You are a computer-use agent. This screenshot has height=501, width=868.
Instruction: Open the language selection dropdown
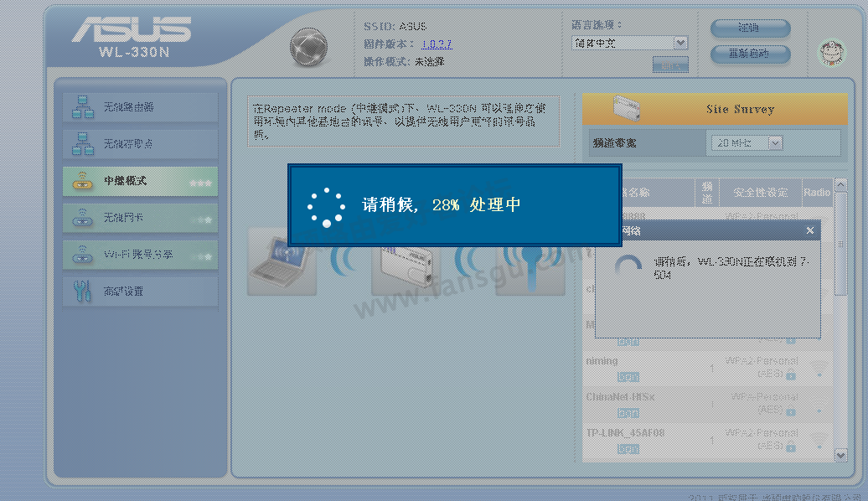[629, 43]
